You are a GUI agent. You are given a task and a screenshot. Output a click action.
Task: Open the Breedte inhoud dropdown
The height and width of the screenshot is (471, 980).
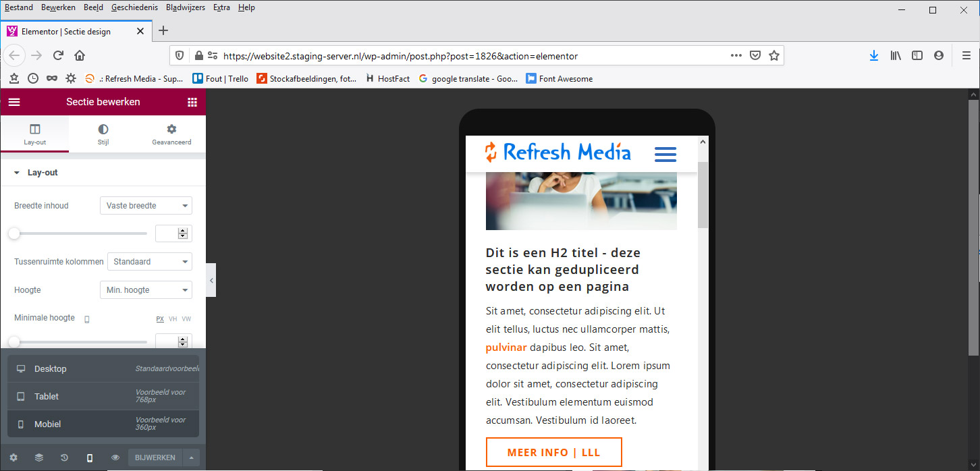click(x=146, y=206)
